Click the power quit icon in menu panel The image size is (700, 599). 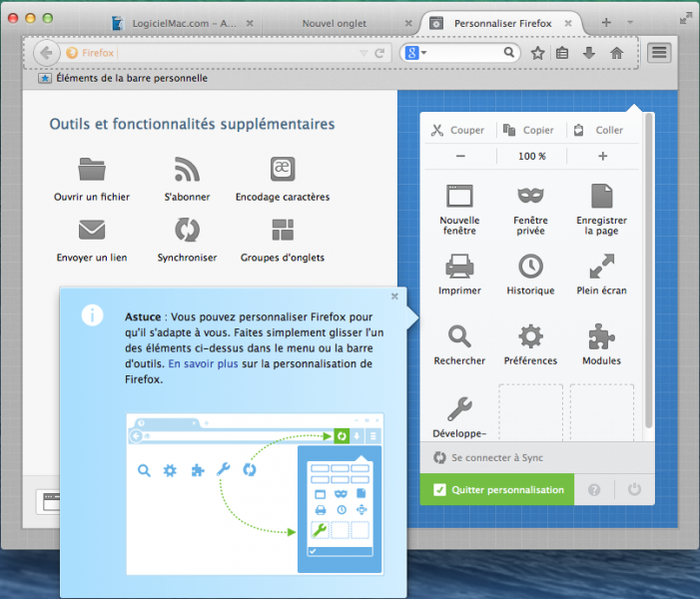coord(634,489)
